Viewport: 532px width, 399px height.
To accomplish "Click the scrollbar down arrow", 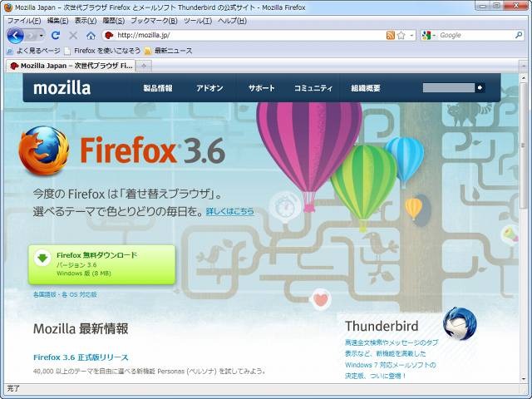I will tap(523, 379).
